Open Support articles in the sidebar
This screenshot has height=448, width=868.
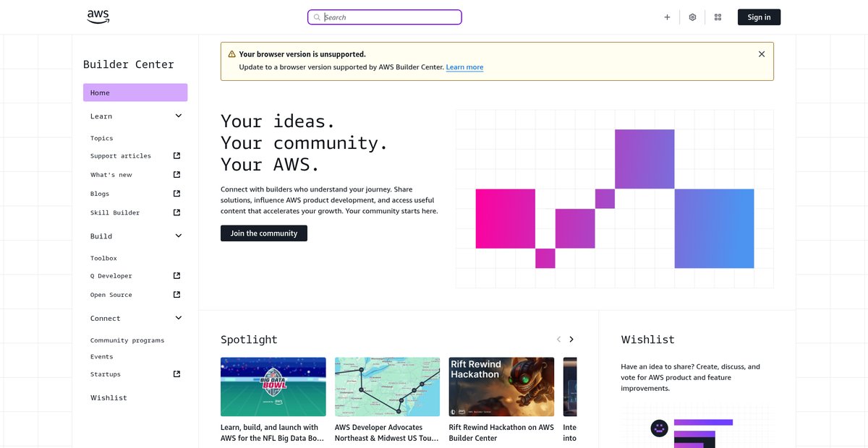pos(121,156)
